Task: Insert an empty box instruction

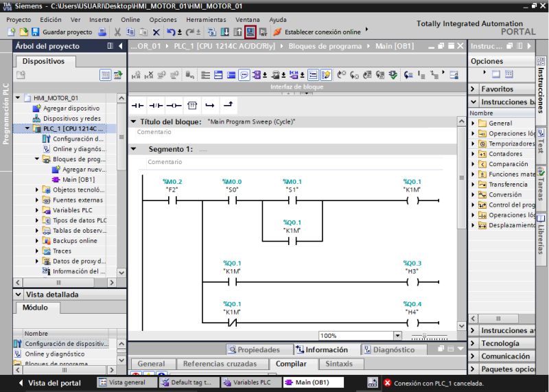Action: coord(192,105)
